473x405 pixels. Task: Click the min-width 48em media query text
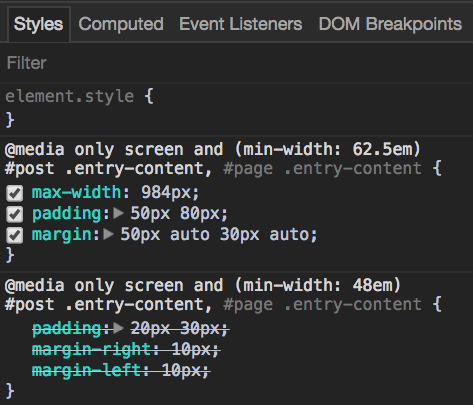point(203,286)
